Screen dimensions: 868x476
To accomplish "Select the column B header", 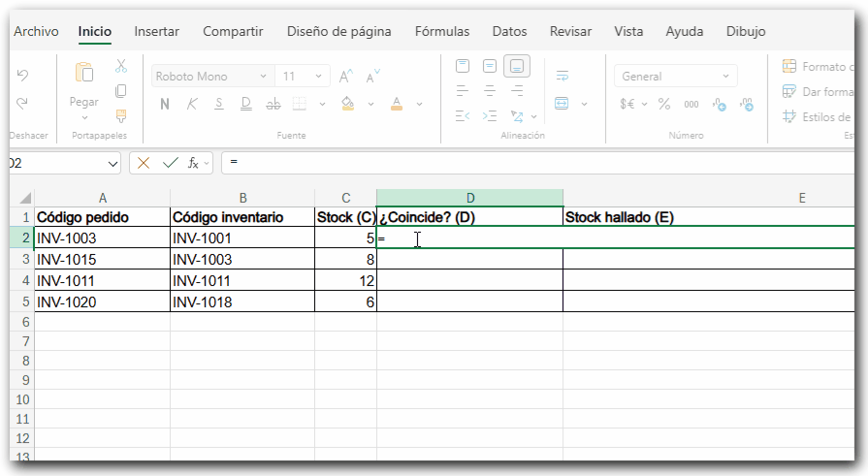I will 242,198.
